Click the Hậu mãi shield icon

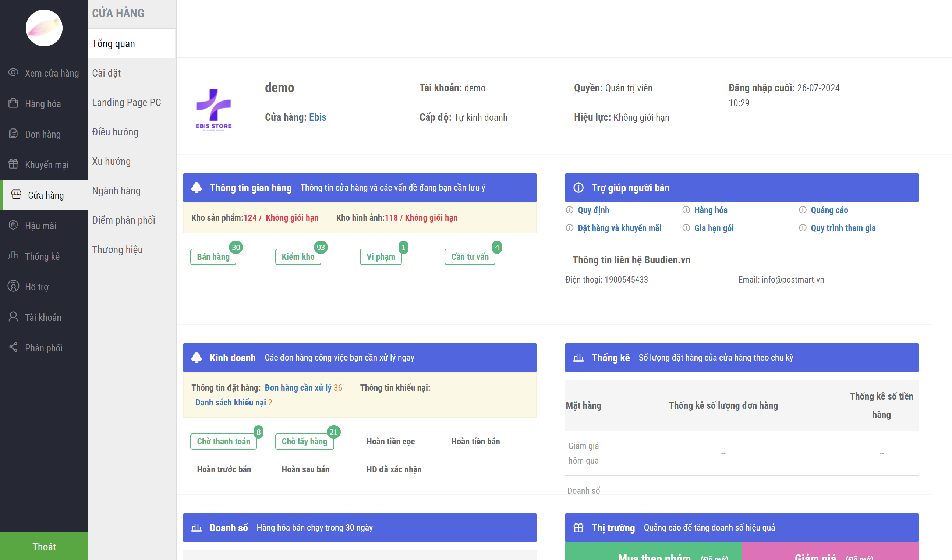pos(13,226)
